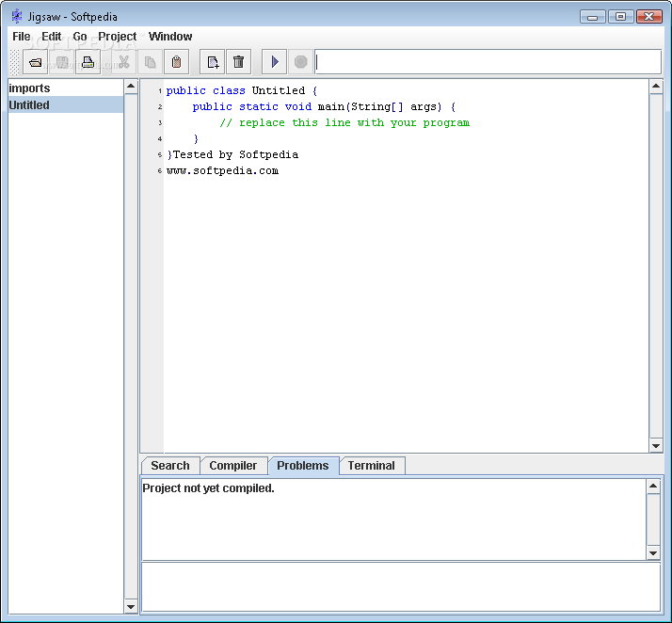Run the program with the play icon
The width and height of the screenshot is (672, 623).
click(x=275, y=62)
